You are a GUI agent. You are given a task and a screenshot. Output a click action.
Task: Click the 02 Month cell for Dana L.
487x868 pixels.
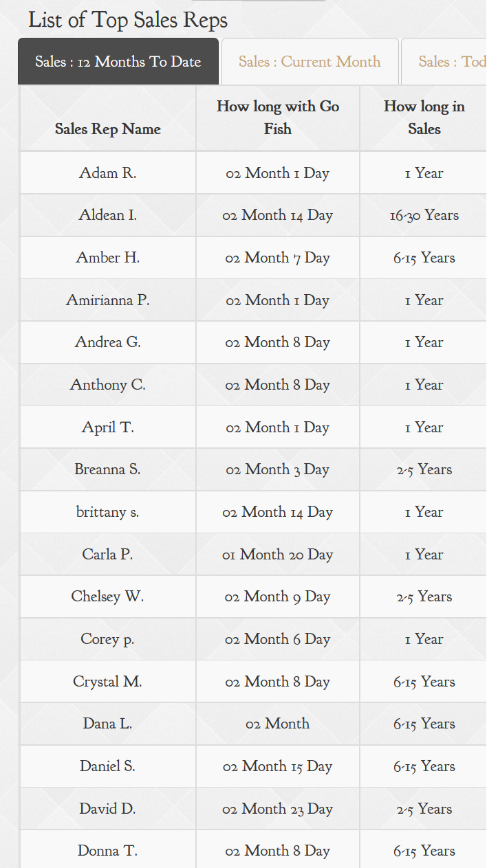click(278, 724)
